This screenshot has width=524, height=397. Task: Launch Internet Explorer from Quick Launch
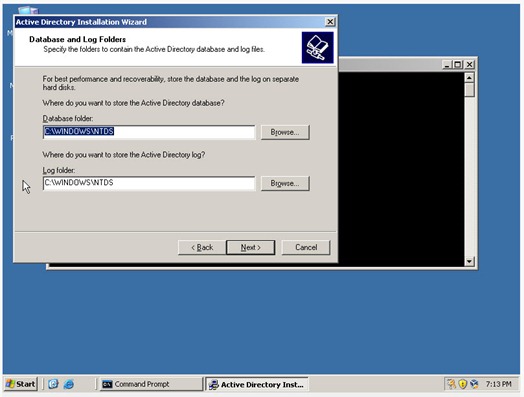pyautogui.click(x=69, y=384)
